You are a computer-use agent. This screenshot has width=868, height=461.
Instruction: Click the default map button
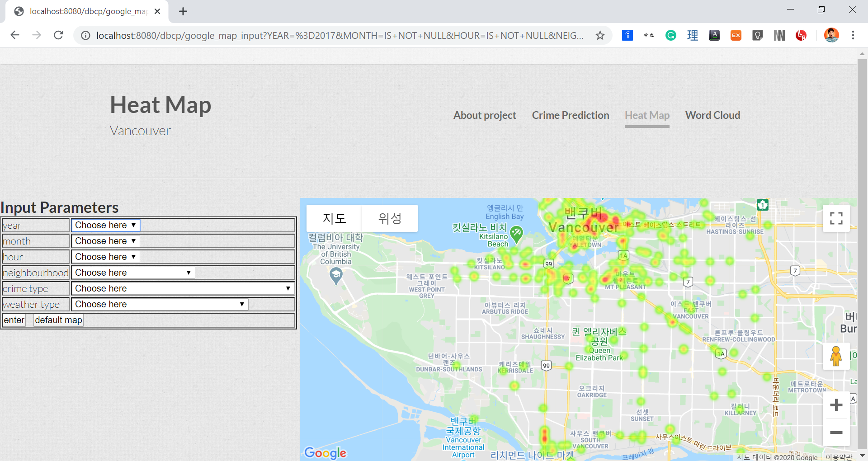coord(58,320)
